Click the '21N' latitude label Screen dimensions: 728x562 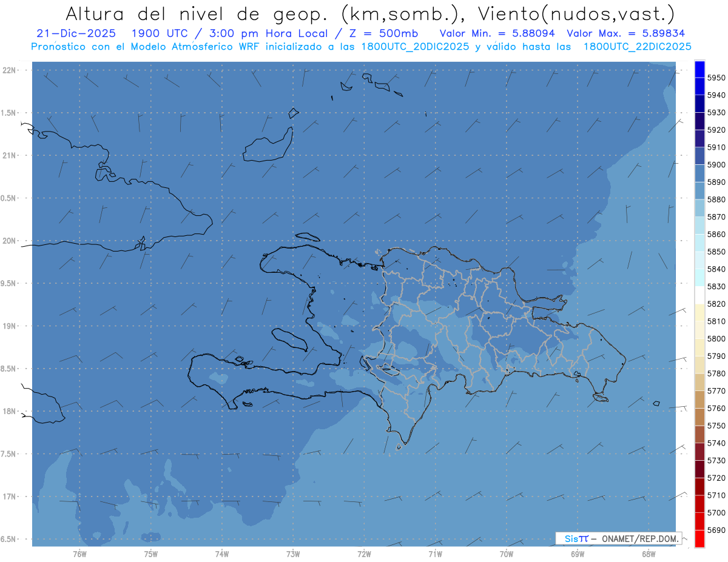click(x=10, y=155)
